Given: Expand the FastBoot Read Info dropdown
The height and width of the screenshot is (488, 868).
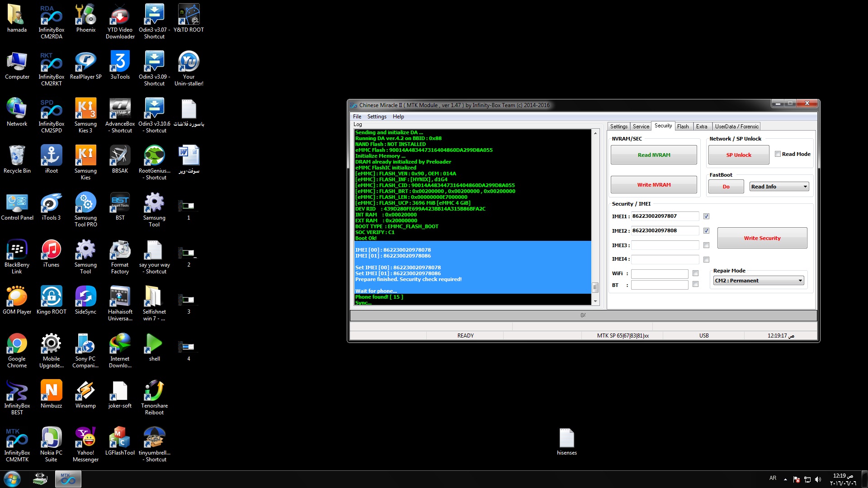Looking at the screenshot, I should [x=779, y=187].
